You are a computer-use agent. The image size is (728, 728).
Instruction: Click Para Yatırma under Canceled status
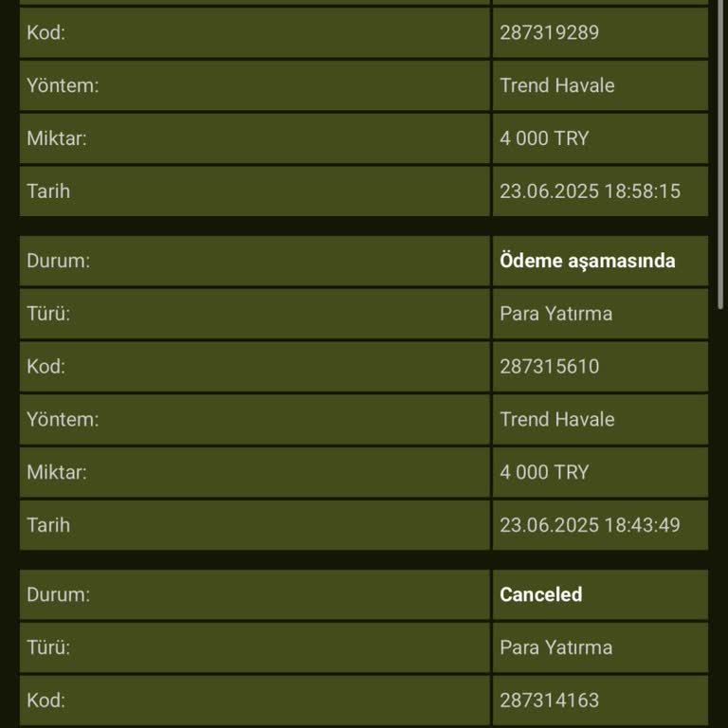[x=555, y=647]
